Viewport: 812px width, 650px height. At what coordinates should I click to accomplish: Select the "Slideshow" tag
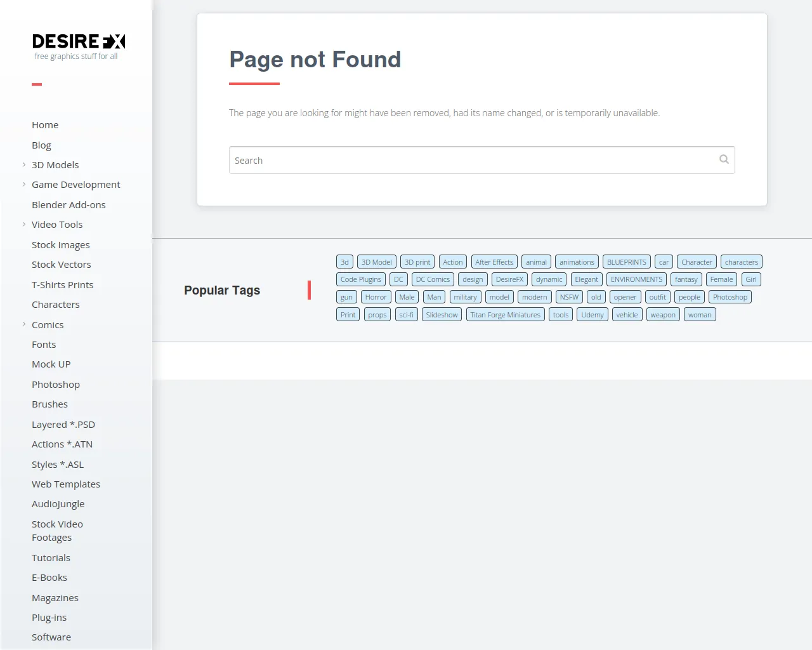coord(442,314)
